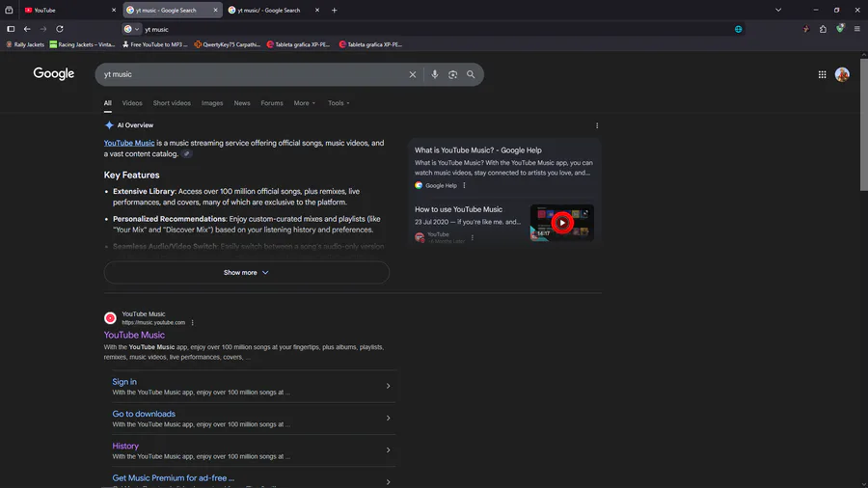Open the Go to downloads sitelink
This screenshot has height=488, width=868.
[144, 414]
